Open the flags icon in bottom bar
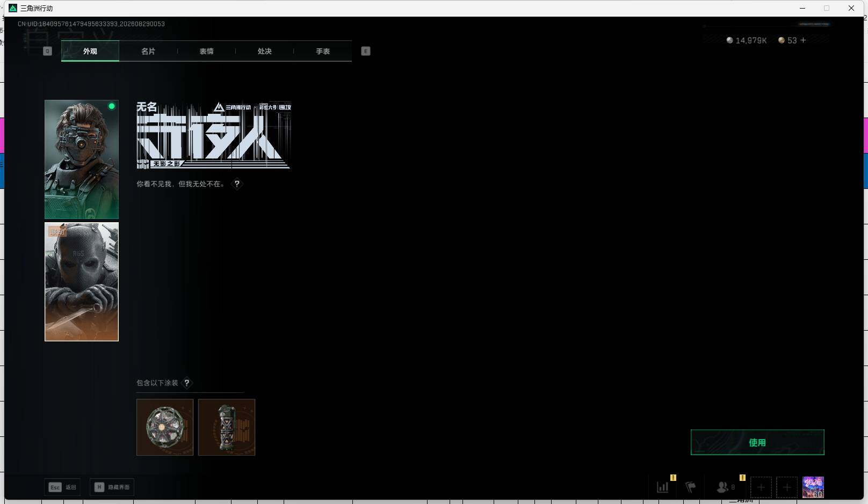Image resolution: width=868 pixels, height=504 pixels. click(x=691, y=487)
